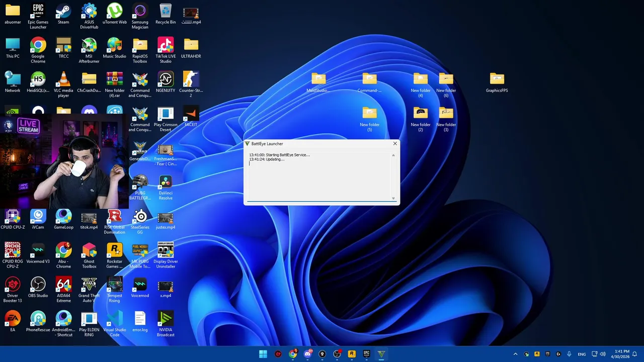Viewport: 644px width, 362px height.
Task: Select the ULTRAHDR folder icon
Action: [191, 48]
